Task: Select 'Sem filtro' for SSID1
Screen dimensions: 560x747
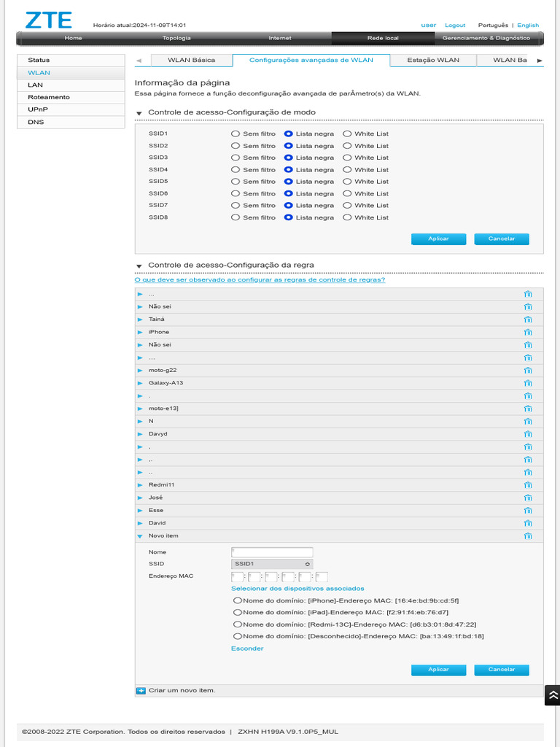Action: (x=236, y=134)
